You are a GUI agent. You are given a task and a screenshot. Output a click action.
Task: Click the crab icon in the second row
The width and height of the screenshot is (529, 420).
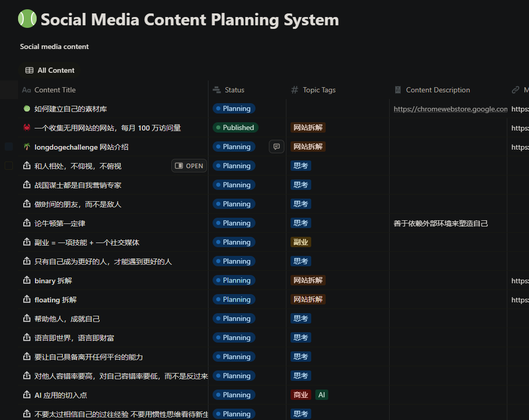[27, 128]
